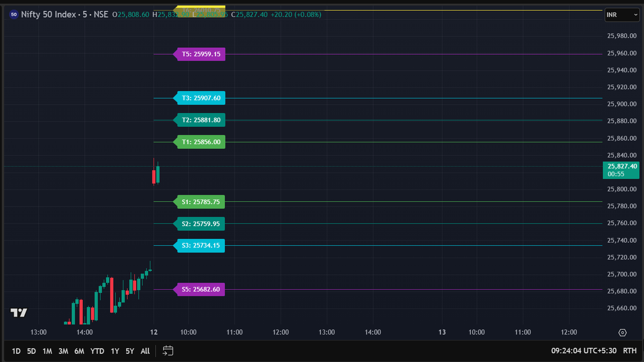Click the +20.20 (+0.08%) change text
644x362 pixels.
pyautogui.click(x=296, y=15)
